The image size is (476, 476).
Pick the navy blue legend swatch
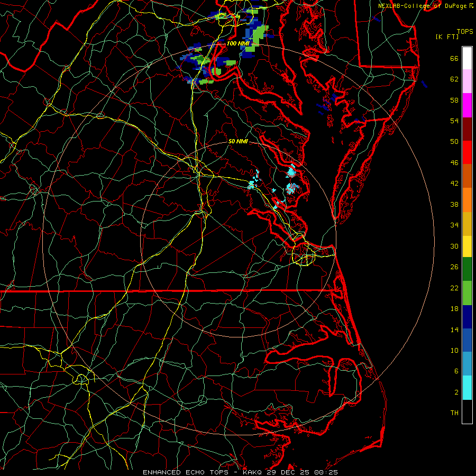point(467,317)
